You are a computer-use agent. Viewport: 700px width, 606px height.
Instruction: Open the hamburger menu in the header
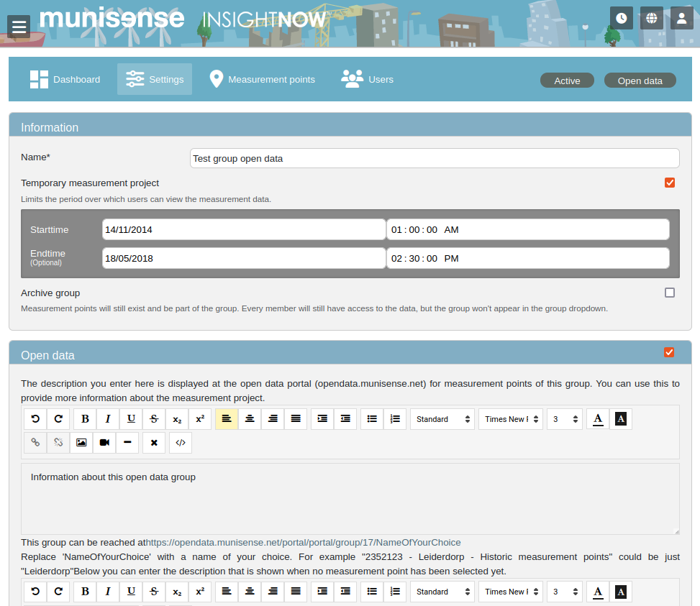tap(19, 27)
